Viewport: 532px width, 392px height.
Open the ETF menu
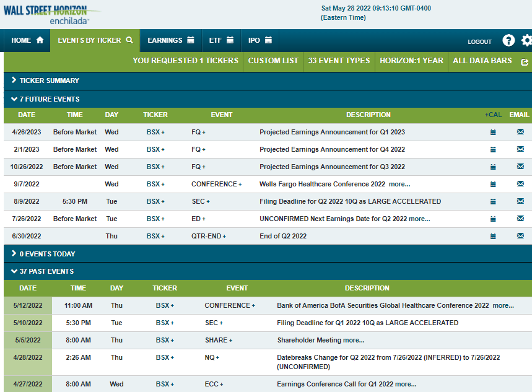[221, 40]
